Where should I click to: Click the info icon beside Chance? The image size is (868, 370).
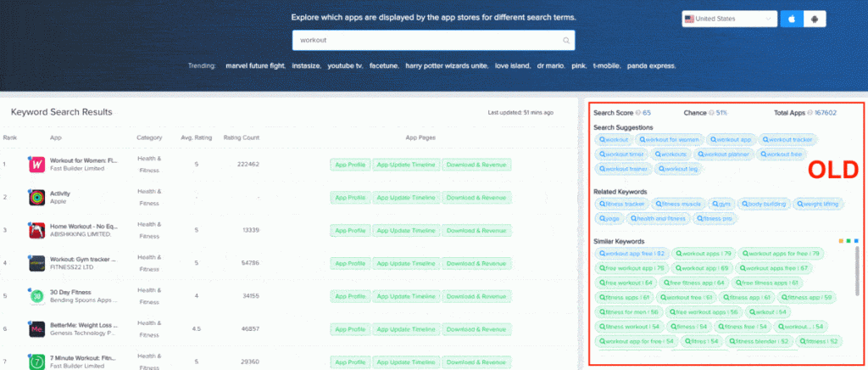pos(711,113)
